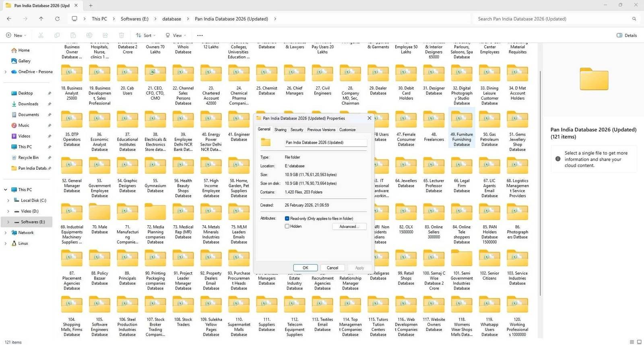
Task: Open Gallery in the navigation pane
Action: pos(24,61)
